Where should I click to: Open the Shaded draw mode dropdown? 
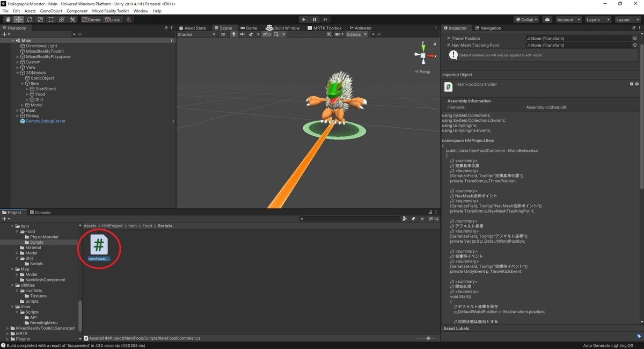tap(197, 34)
